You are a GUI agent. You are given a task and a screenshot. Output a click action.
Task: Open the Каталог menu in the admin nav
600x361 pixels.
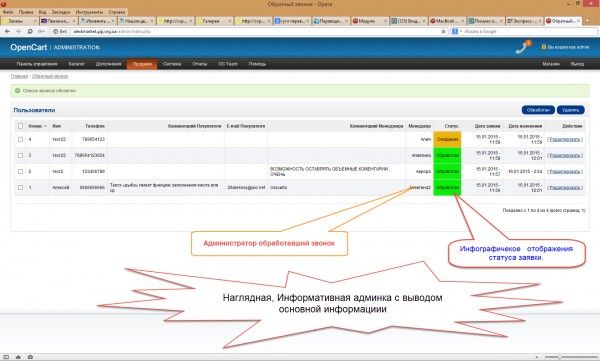coord(76,64)
